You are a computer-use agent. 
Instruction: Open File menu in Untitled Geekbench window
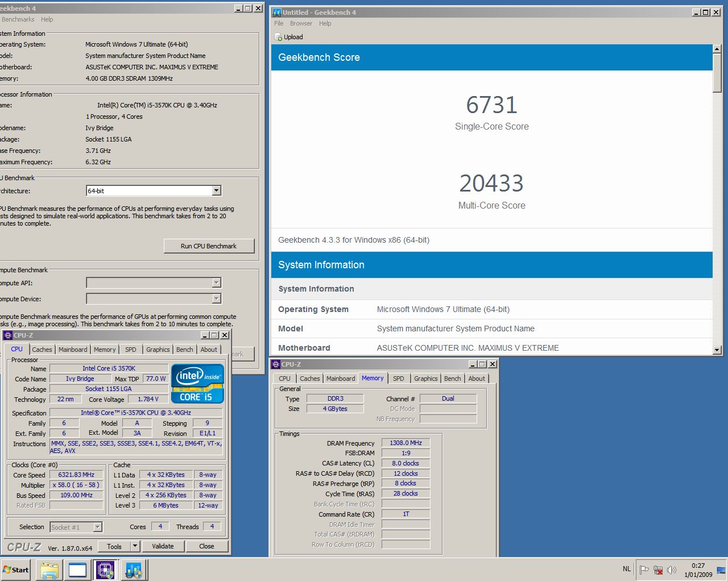point(279,23)
